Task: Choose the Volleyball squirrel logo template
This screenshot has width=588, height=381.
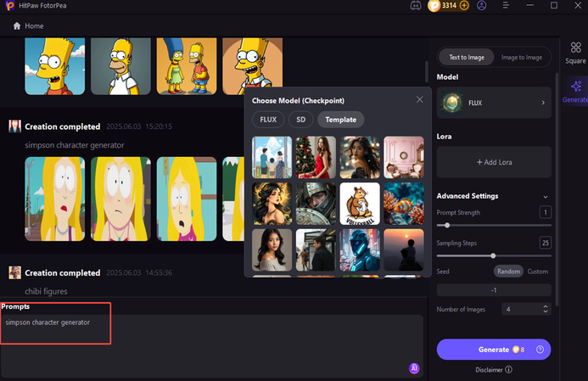Action: tap(360, 204)
